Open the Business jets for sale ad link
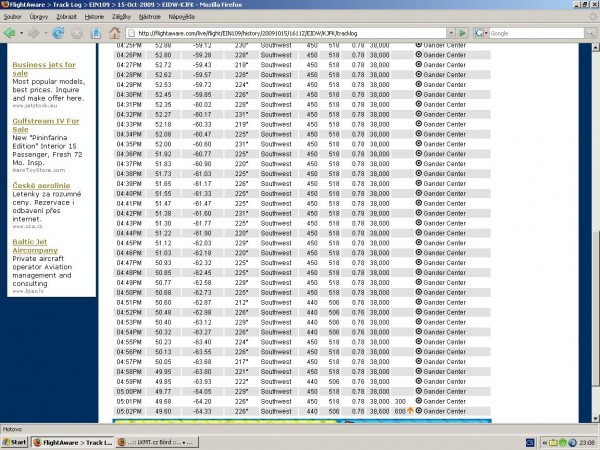600x450 pixels. (44, 69)
